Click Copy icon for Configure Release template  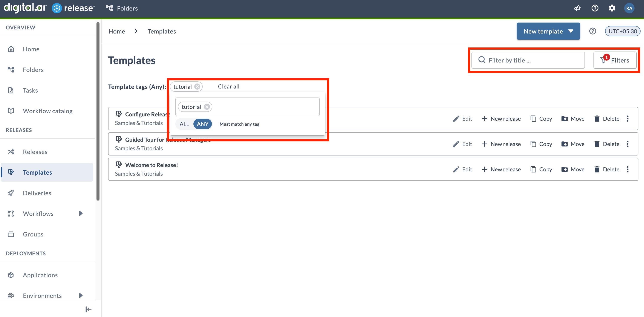tap(533, 119)
